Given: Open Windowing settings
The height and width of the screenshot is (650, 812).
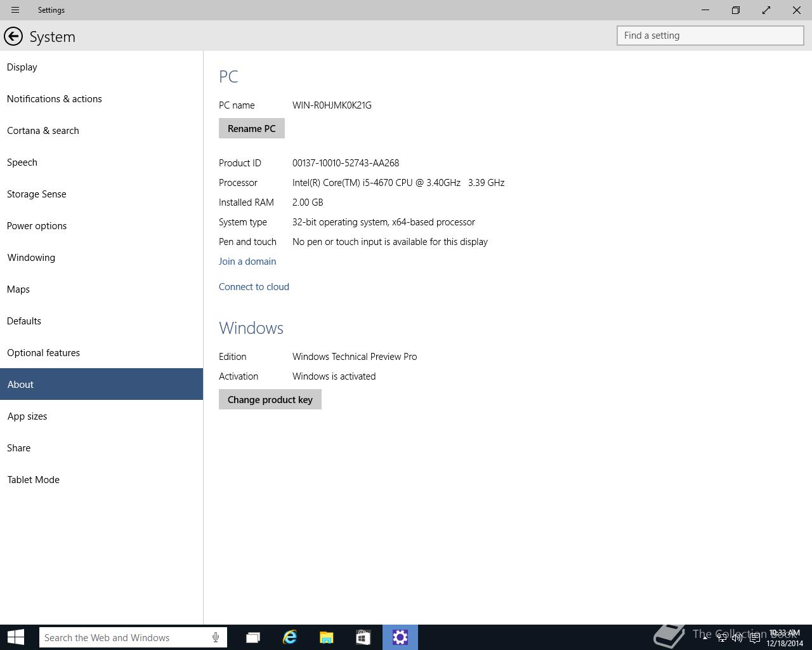Looking at the screenshot, I should [101, 257].
